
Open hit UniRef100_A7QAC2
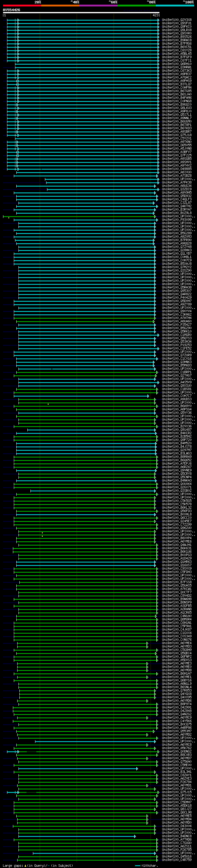(x=177, y=78)
